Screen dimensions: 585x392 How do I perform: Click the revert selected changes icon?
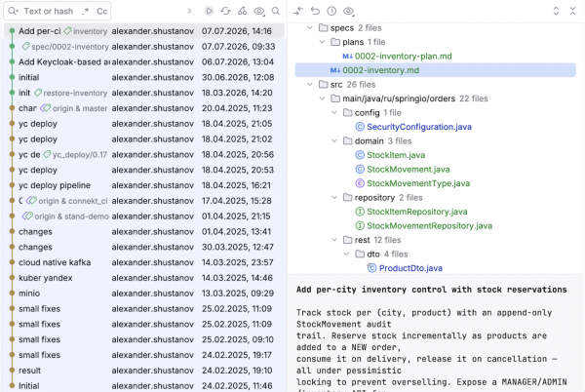pos(315,11)
